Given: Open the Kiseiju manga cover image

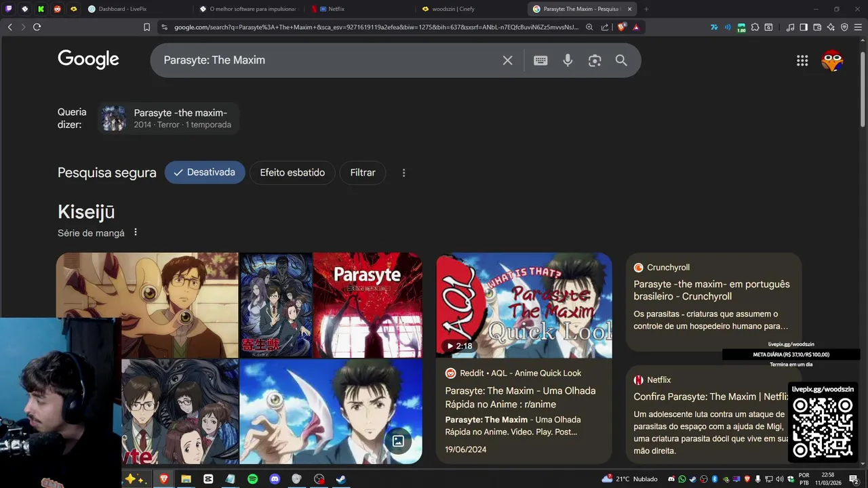Looking at the screenshot, I should coord(276,305).
